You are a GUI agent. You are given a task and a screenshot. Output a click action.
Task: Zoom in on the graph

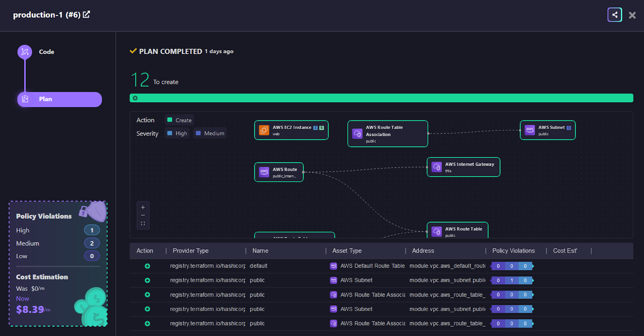tap(143, 207)
